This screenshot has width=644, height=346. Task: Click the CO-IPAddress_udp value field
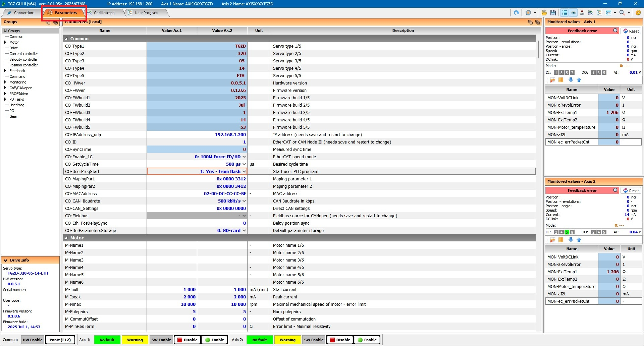pos(197,135)
